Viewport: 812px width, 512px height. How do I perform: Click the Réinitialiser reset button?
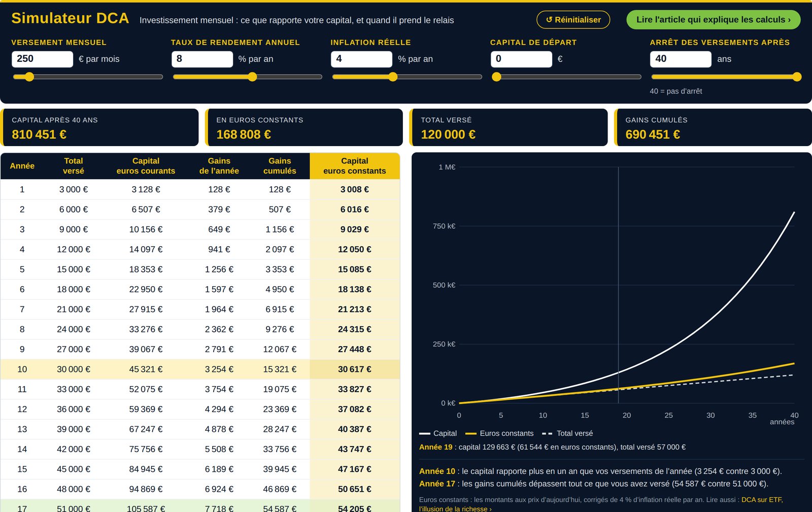click(573, 20)
